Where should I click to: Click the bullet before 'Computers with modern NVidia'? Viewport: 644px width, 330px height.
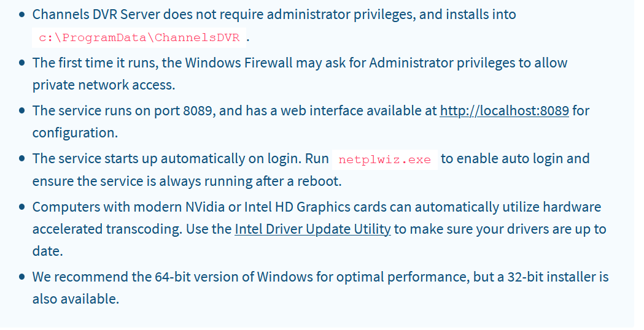click(x=23, y=207)
